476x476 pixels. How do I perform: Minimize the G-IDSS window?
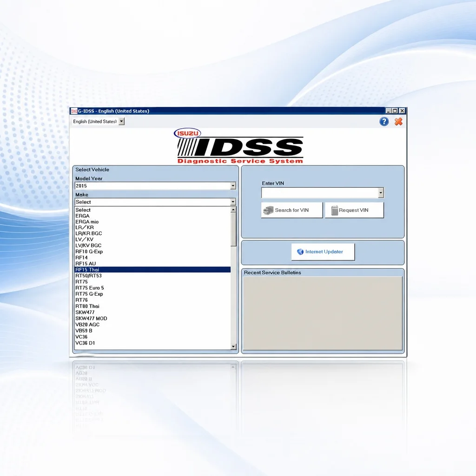[388, 111]
